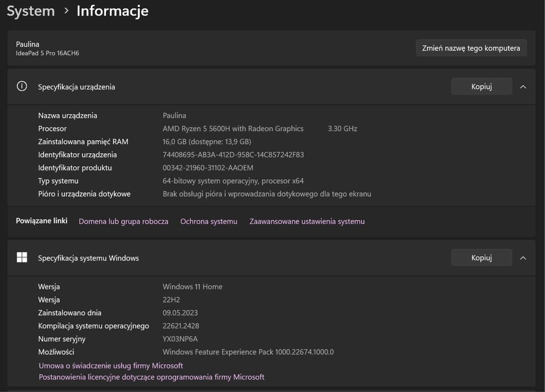Click the Powiązane linki heading

[41, 221]
